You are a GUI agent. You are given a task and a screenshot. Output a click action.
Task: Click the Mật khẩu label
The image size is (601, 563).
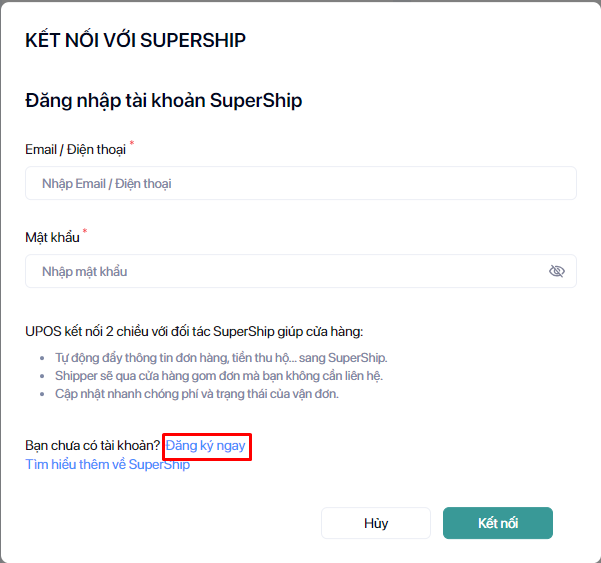(x=52, y=237)
